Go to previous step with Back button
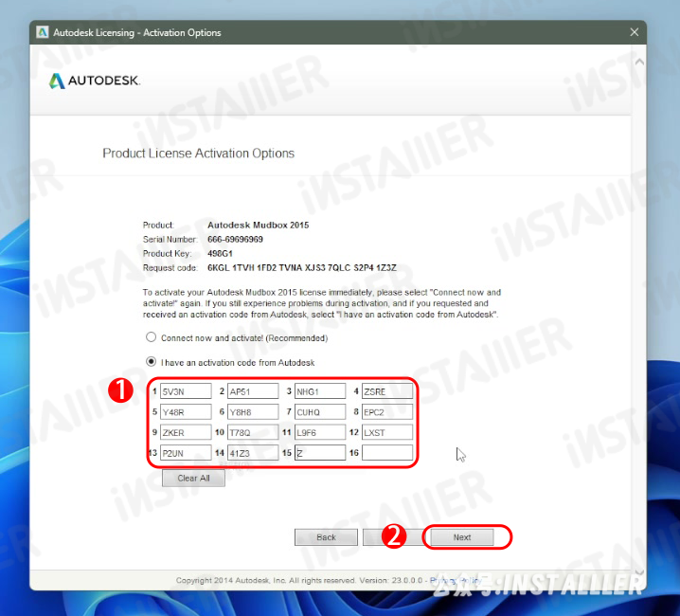The image size is (680, 616). pyautogui.click(x=326, y=537)
